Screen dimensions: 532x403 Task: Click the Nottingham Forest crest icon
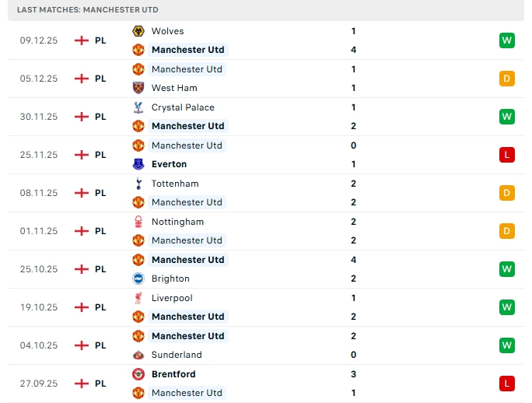138,222
